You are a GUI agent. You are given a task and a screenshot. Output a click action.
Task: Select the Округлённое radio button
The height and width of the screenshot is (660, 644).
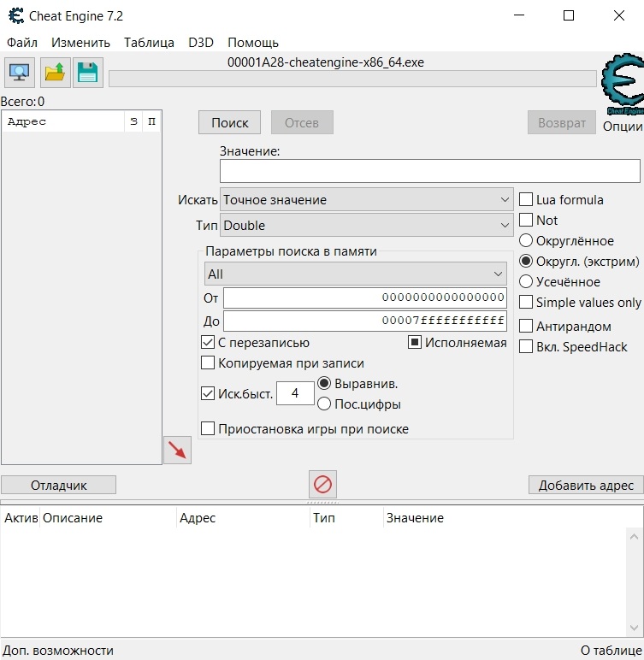click(x=526, y=241)
